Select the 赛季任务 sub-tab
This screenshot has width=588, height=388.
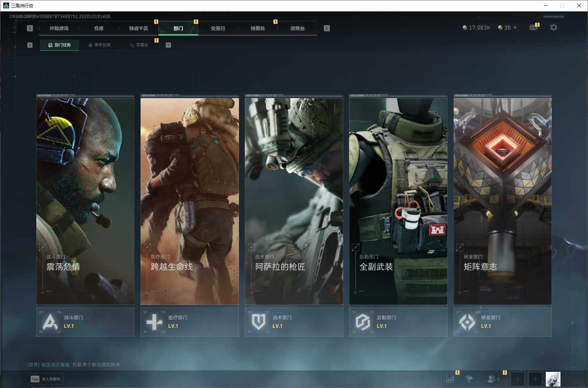click(99, 45)
